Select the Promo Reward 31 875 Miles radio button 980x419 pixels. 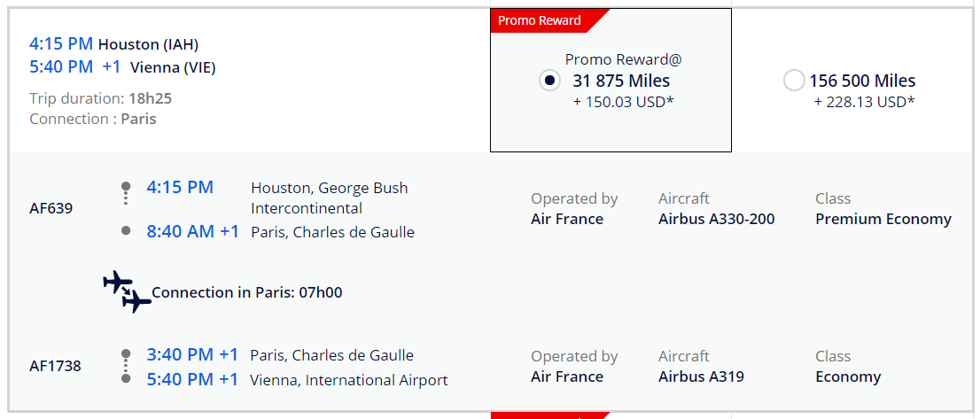point(549,81)
